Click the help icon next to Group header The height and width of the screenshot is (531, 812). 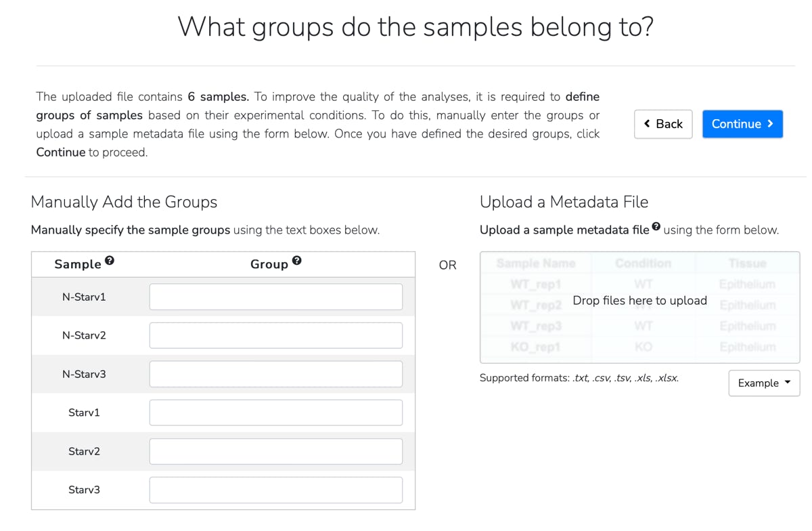coord(296,261)
